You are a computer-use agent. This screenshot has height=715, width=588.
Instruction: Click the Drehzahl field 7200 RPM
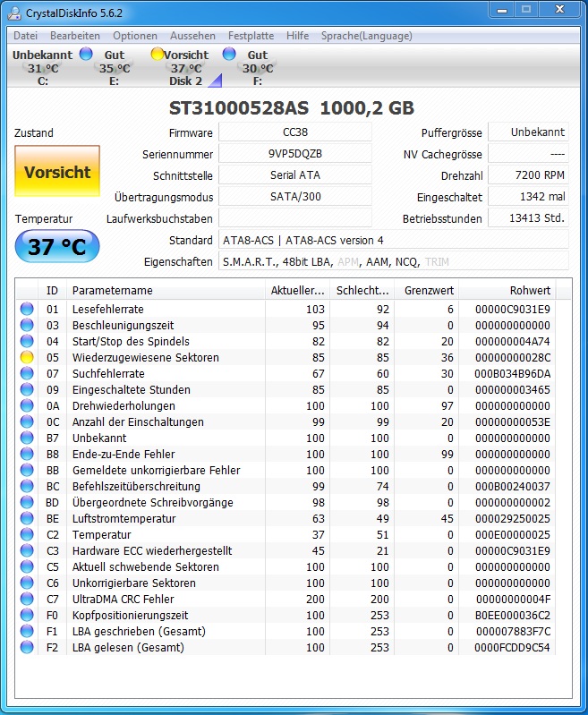528,175
